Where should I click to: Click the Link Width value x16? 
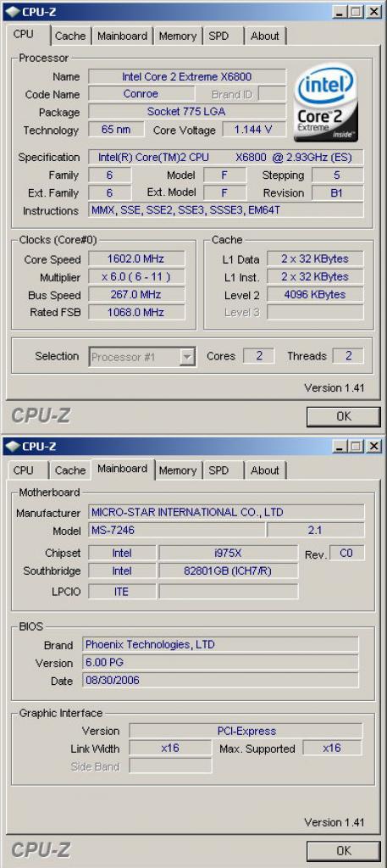[x=170, y=748]
